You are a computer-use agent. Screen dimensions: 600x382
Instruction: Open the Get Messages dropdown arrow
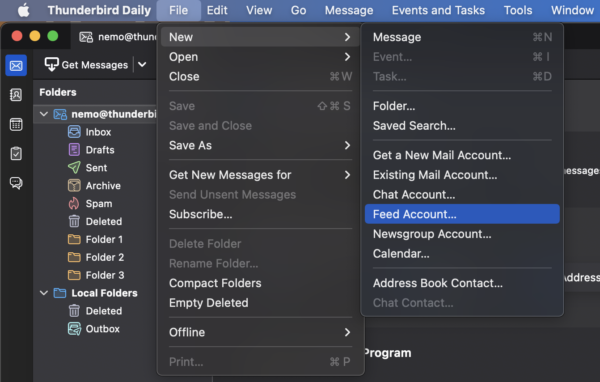[x=142, y=64]
